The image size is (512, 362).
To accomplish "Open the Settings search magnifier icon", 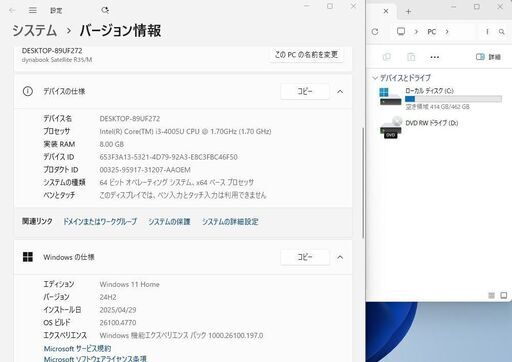I will [105, 10].
